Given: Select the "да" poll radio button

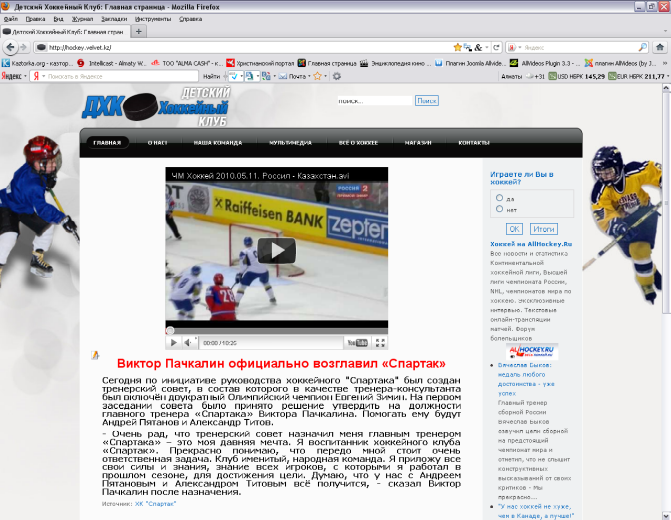Looking at the screenshot, I should (x=499, y=198).
